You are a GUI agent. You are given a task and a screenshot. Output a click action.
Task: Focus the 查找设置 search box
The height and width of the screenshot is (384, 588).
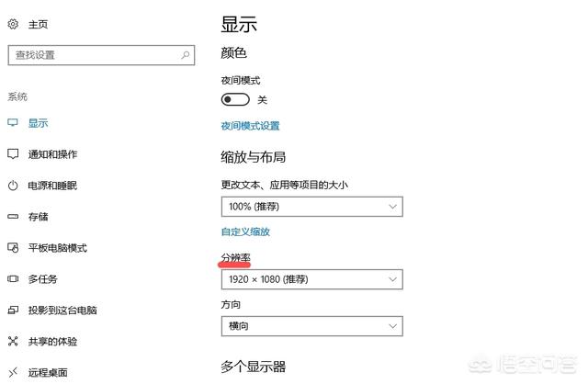click(101, 55)
